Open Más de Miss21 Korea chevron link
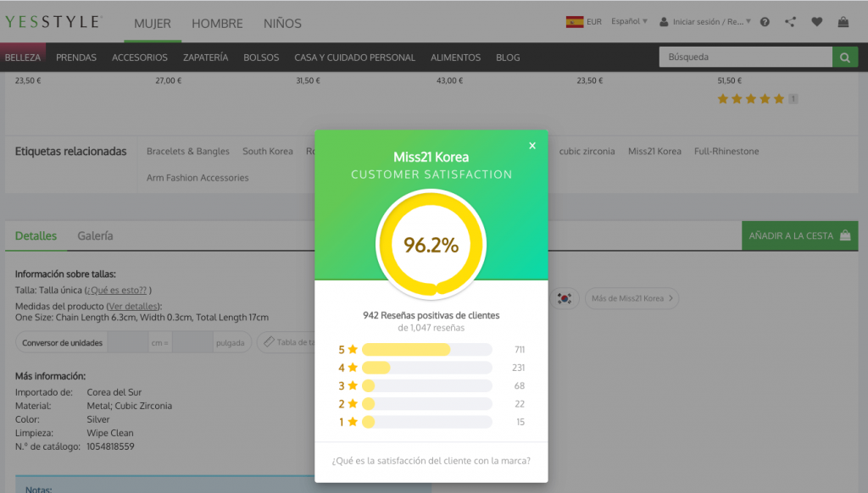Screen dimensions: 868x493 [632, 298]
